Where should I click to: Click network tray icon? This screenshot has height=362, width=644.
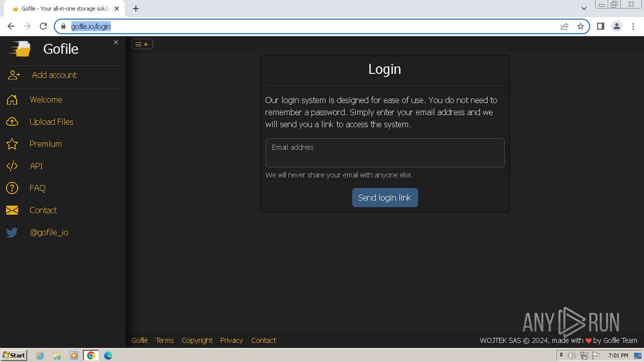click(584, 355)
